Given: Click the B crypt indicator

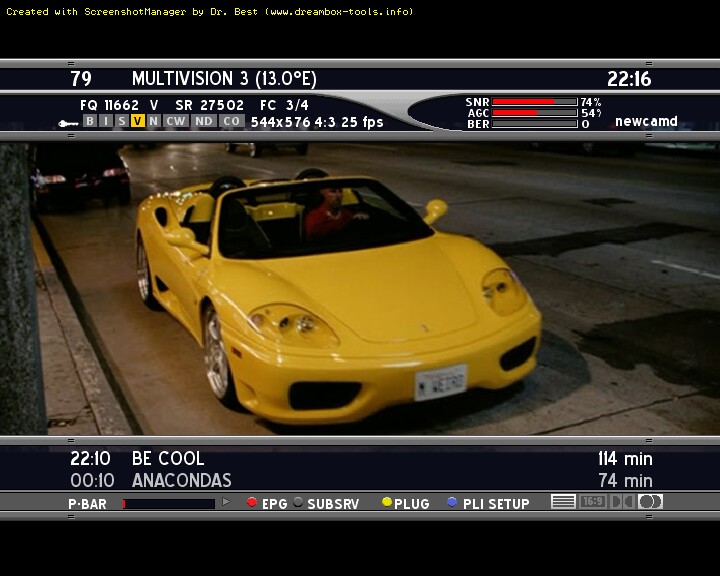Looking at the screenshot, I should point(90,121).
